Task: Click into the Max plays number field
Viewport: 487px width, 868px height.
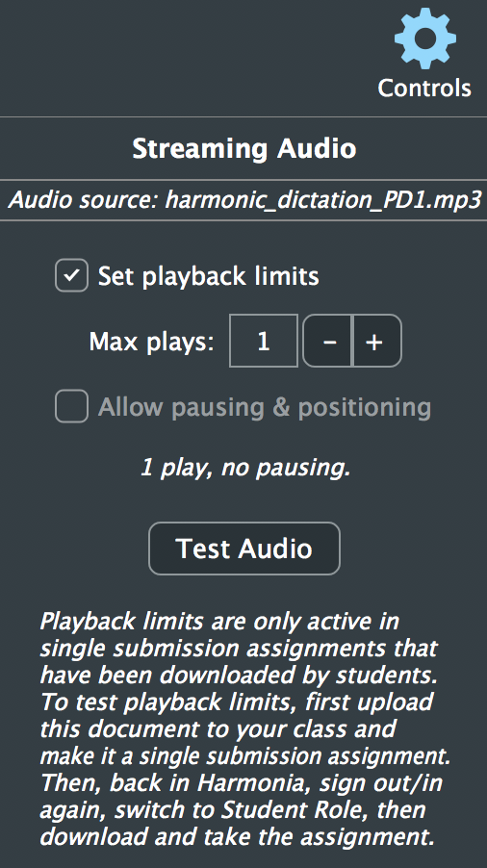Action: [x=264, y=341]
